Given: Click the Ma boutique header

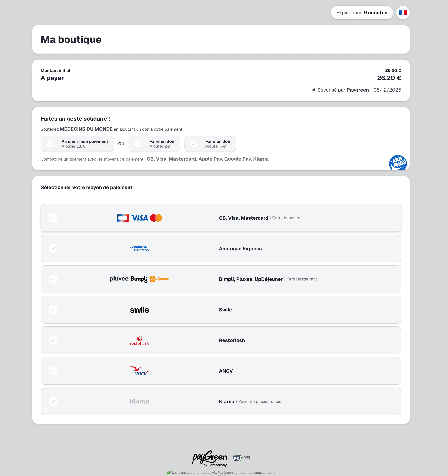Looking at the screenshot, I should pos(71,39).
